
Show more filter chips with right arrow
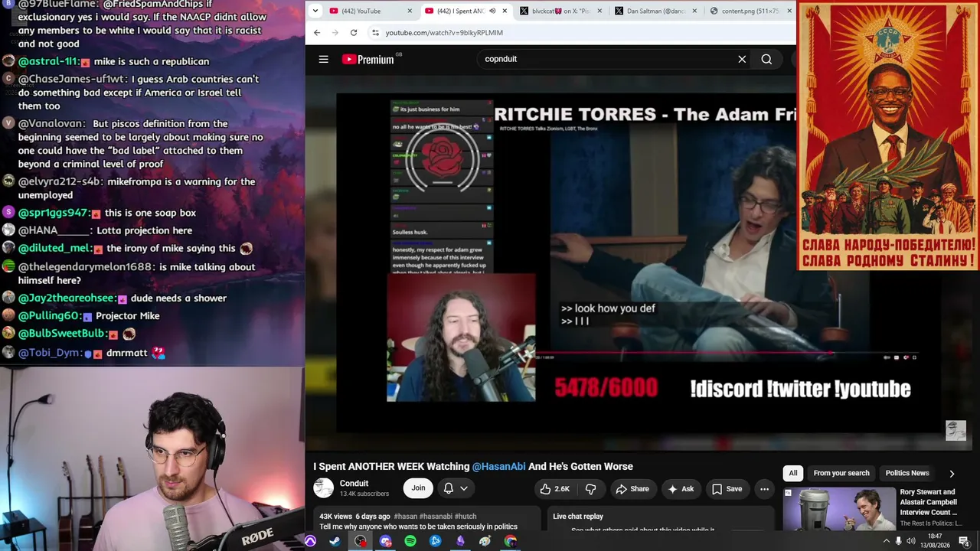(x=952, y=474)
